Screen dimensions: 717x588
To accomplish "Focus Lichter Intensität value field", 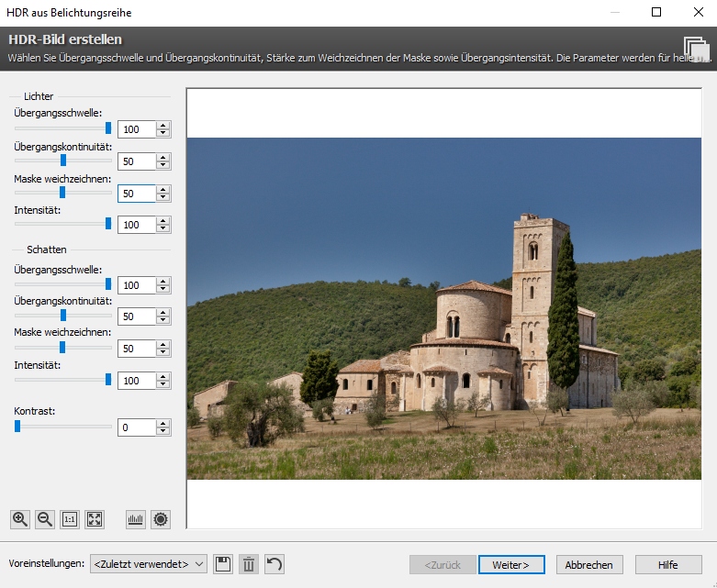I will coord(137,225).
